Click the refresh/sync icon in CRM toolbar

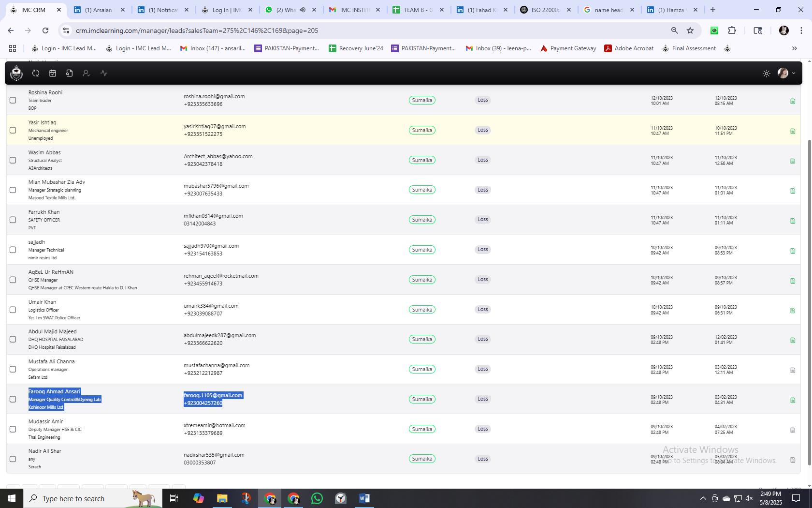pyautogui.click(x=36, y=73)
